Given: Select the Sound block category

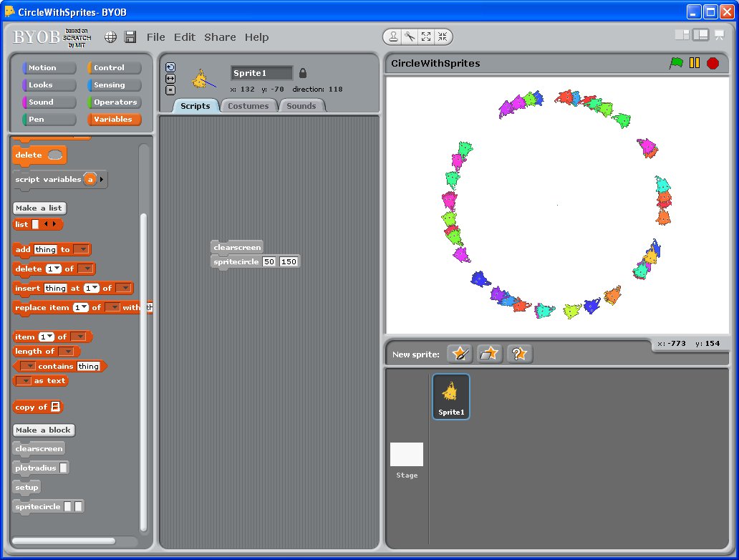Looking at the screenshot, I should pyautogui.click(x=49, y=102).
